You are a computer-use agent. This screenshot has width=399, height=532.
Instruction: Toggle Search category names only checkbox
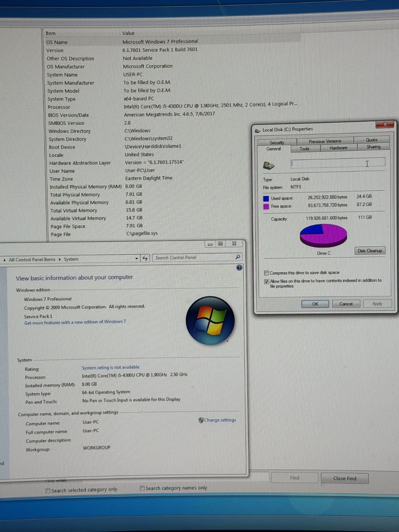point(142,488)
